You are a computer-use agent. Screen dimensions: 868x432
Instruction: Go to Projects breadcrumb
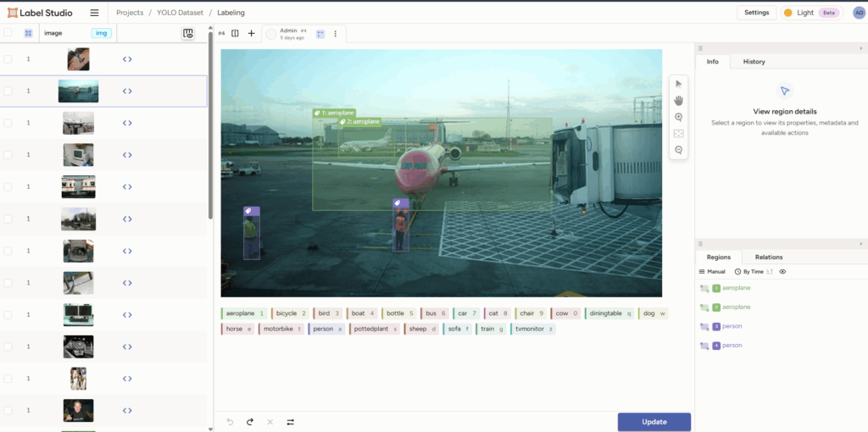130,13
